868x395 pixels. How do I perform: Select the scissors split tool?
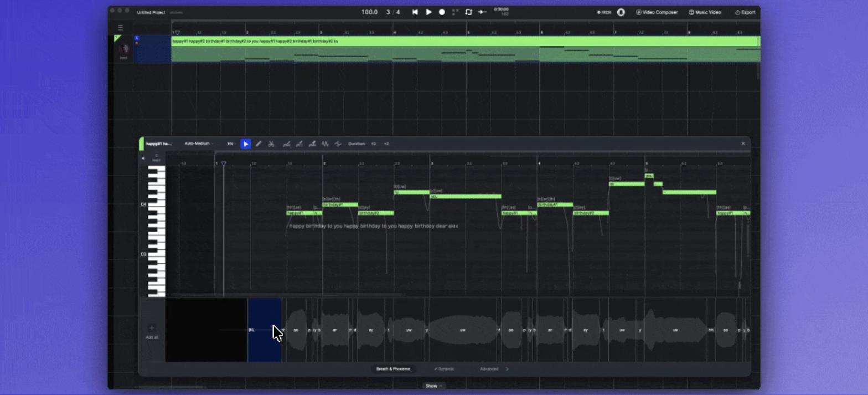click(x=271, y=144)
